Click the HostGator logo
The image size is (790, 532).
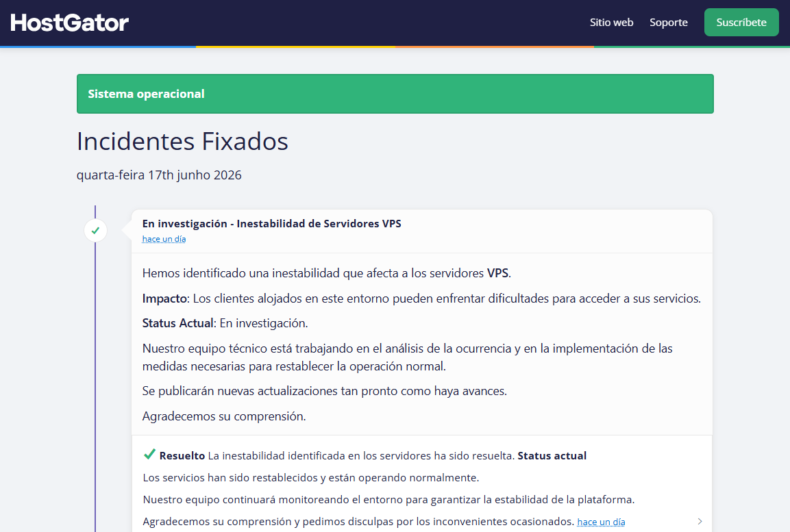tap(69, 23)
